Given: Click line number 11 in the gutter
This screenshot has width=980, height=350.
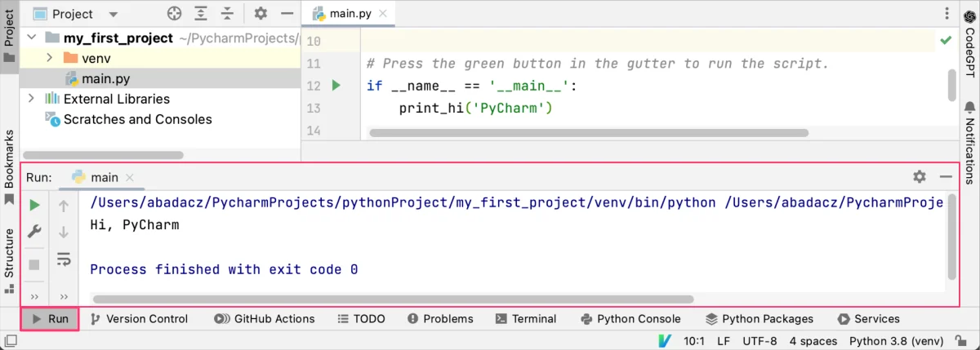Looking at the screenshot, I should (x=314, y=64).
